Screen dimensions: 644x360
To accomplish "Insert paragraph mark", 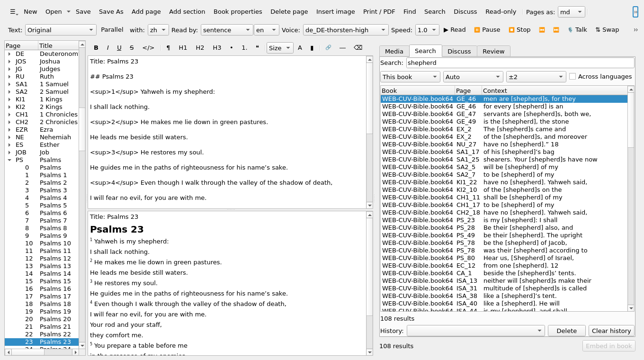I will pyautogui.click(x=168, y=48).
